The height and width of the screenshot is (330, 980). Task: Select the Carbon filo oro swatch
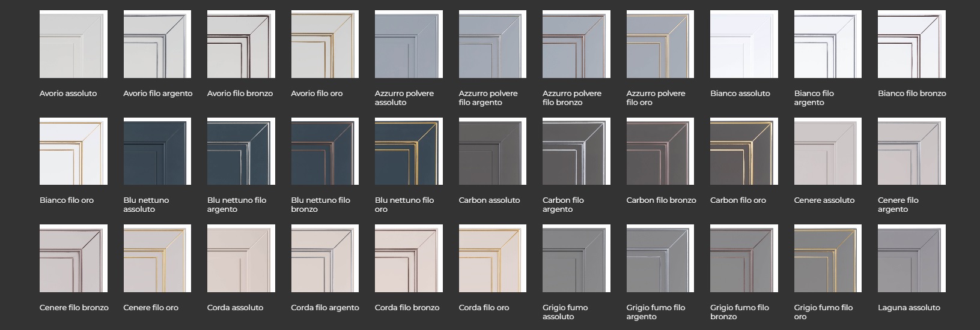coord(744,151)
